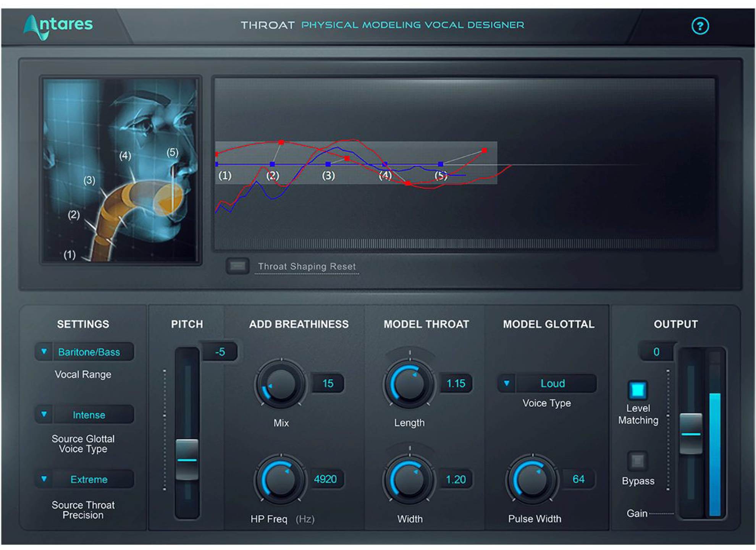Click the HP Freq knob
The height and width of the screenshot is (550, 756).
pyautogui.click(x=281, y=480)
